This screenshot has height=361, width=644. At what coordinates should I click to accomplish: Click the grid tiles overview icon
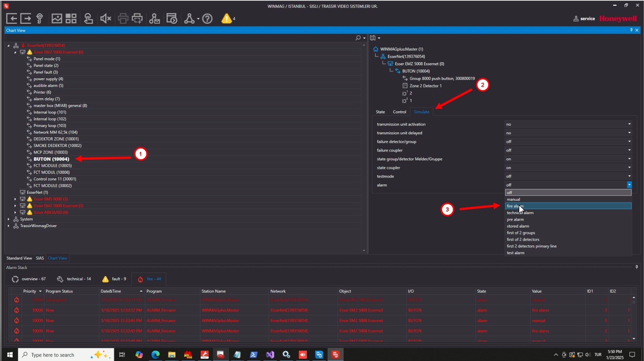pos(71,18)
